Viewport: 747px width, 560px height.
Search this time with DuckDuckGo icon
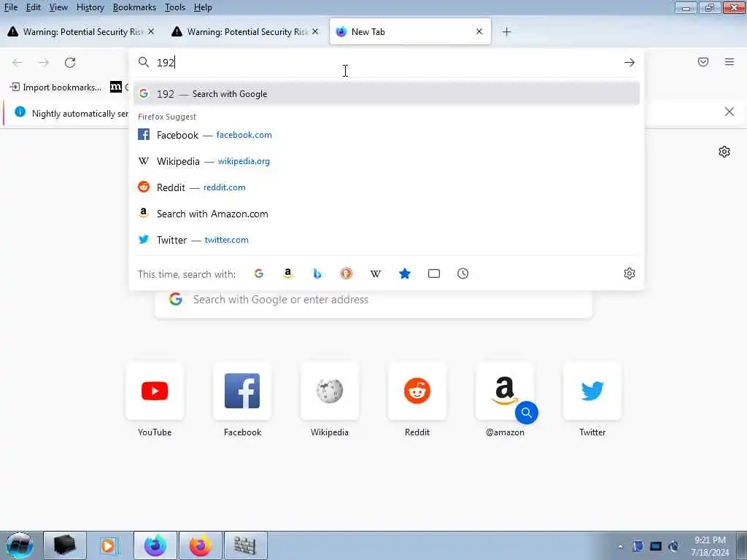point(347,273)
